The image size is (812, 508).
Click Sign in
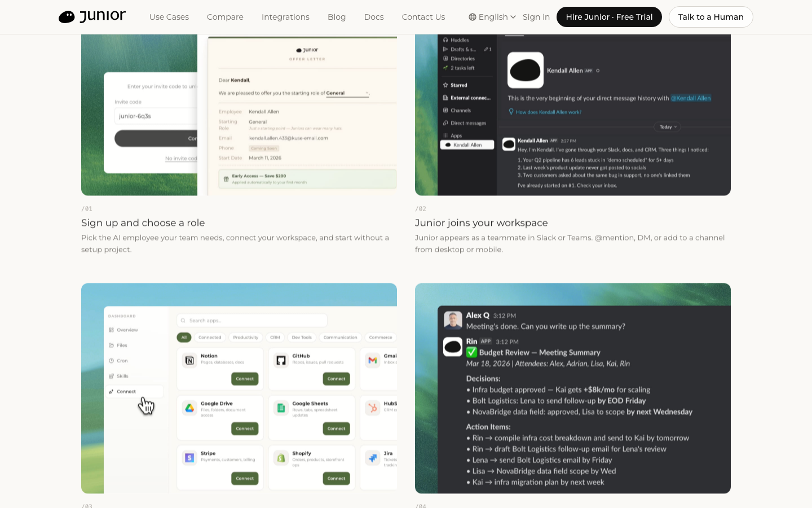pyautogui.click(x=536, y=17)
